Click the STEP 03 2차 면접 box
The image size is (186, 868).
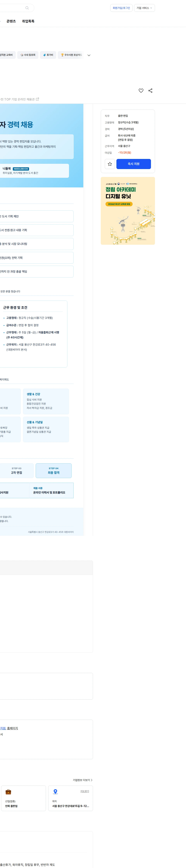pyautogui.click(x=16, y=471)
